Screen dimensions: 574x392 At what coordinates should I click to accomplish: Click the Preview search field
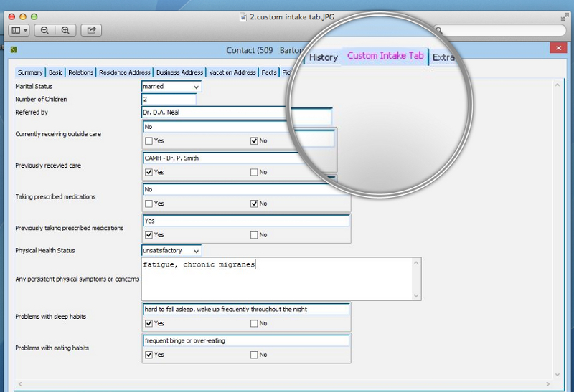tap(499, 30)
